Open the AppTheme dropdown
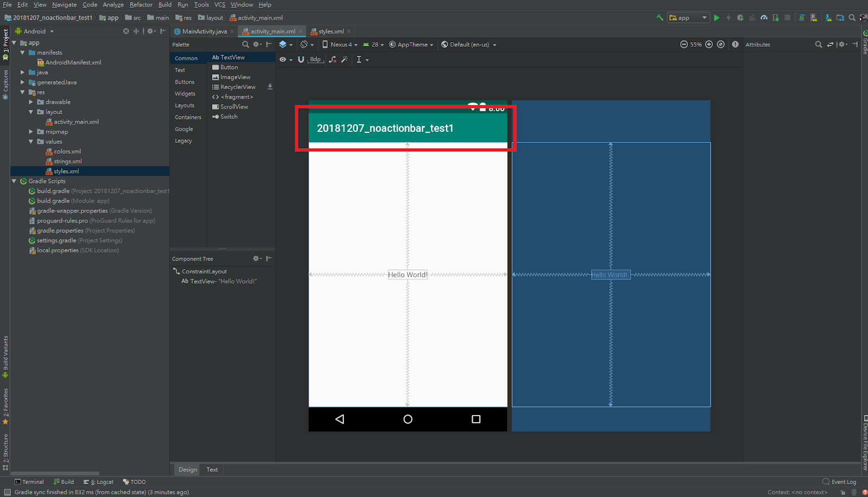This screenshot has width=868, height=497. 411,44
